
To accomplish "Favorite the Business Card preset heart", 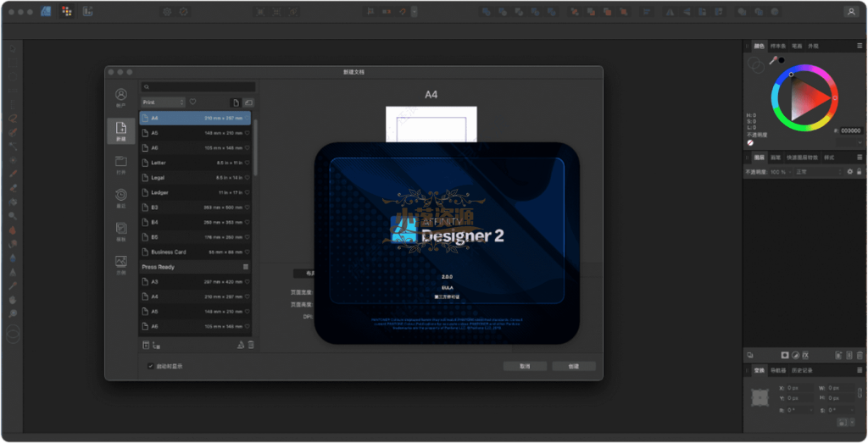I will (x=247, y=252).
